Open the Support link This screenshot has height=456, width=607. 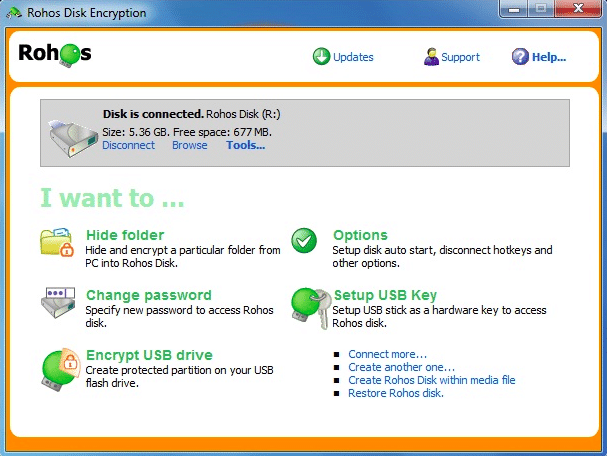tap(460, 57)
